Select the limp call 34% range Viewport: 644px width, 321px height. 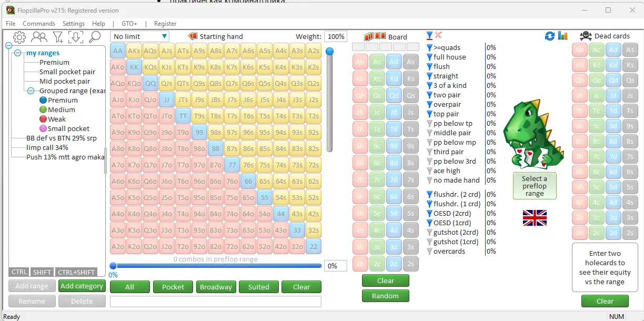coord(47,148)
